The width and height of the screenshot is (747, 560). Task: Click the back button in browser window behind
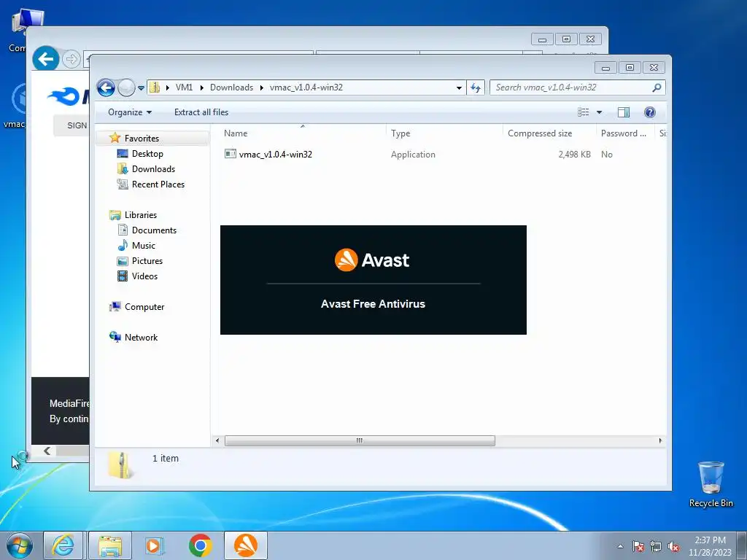click(x=46, y=59)
